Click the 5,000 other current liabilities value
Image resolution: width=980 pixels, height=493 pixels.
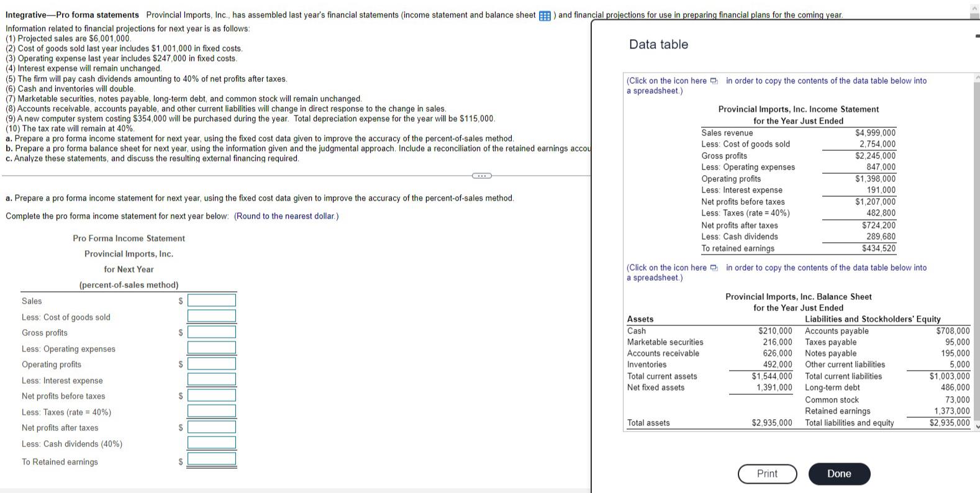pos(960,364)
